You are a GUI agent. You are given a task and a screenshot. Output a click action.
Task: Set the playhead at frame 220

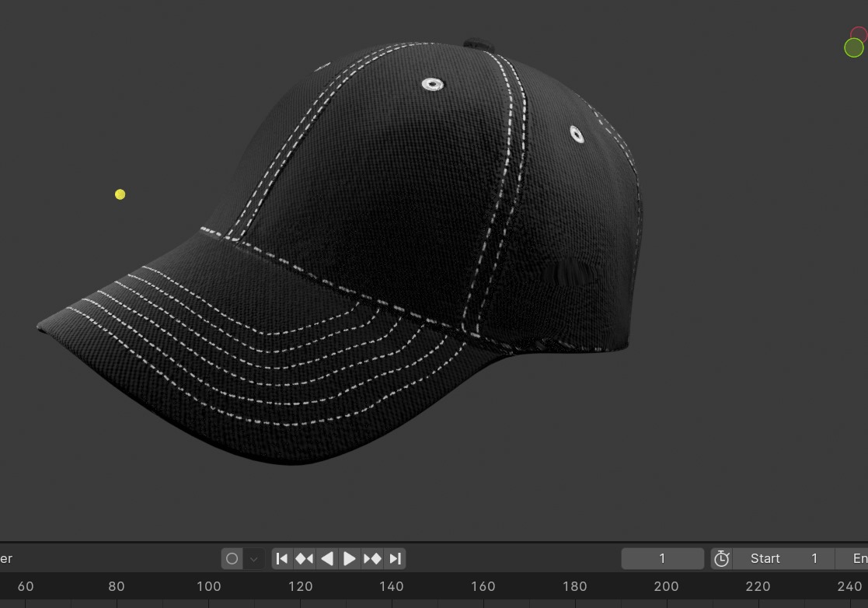(x=758, y=587)
